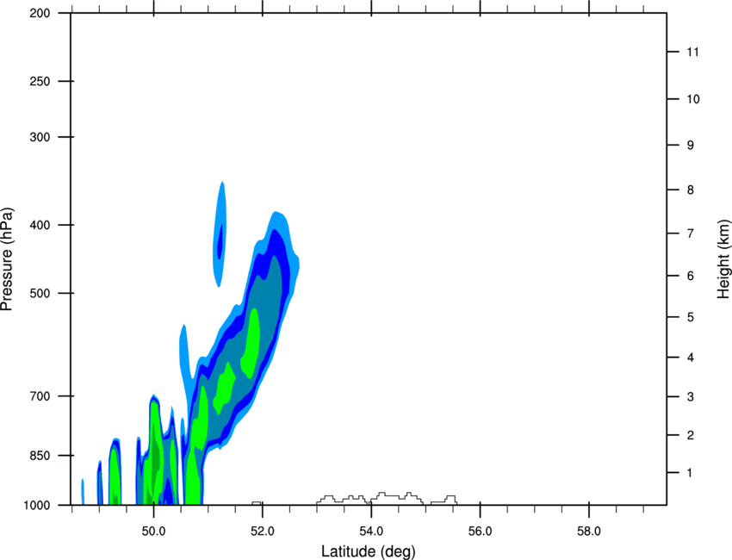Screen dimensions: 732x560
Task: Click the 'Height (km)' axis title
Action: pos(723,258)
